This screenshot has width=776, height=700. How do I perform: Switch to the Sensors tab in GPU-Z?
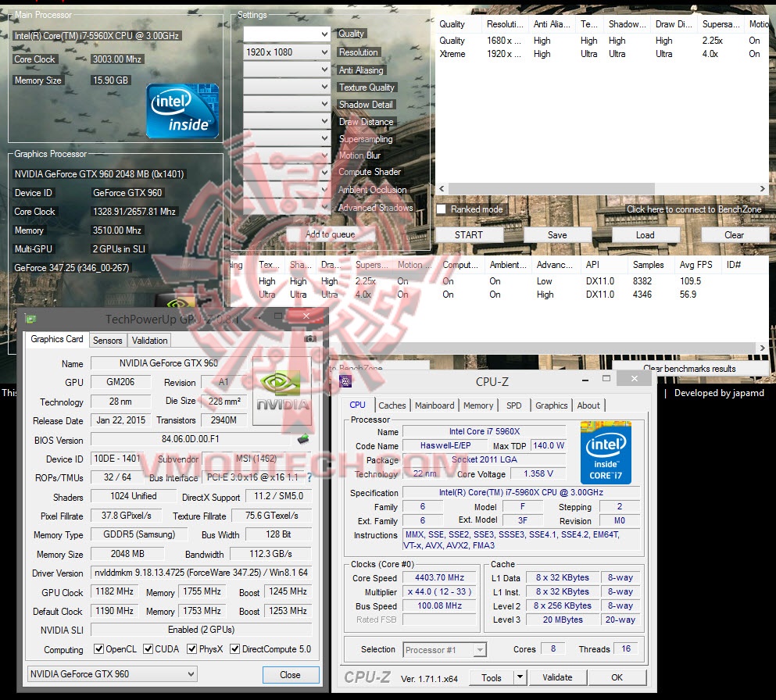click(107, 341)
